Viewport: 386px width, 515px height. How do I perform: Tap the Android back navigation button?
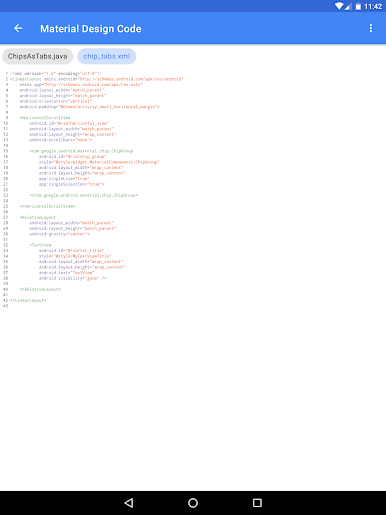(129, 503)
